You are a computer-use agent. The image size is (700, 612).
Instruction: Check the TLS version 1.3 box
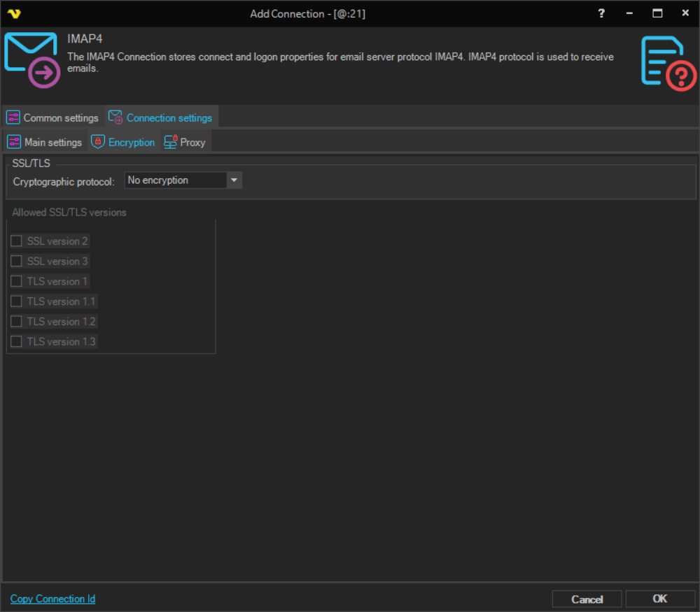(16, 342)
